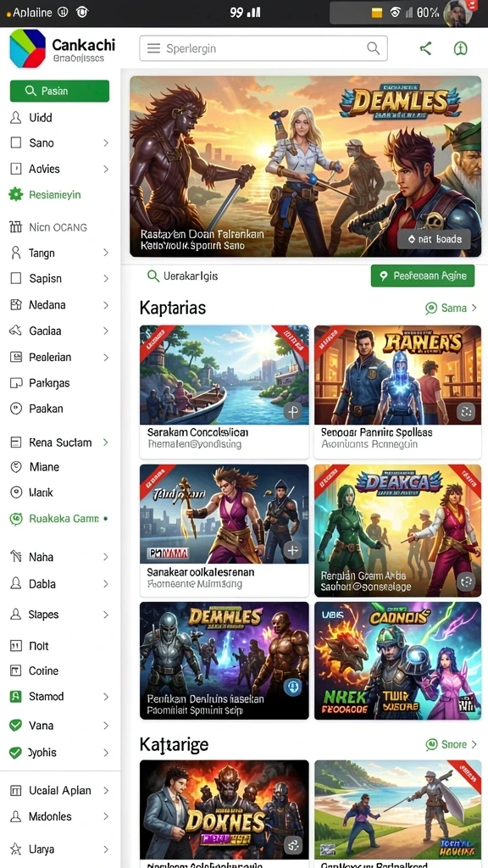
Task: Open the Snore link beside Kaţtarige
Action: [451, 744]
